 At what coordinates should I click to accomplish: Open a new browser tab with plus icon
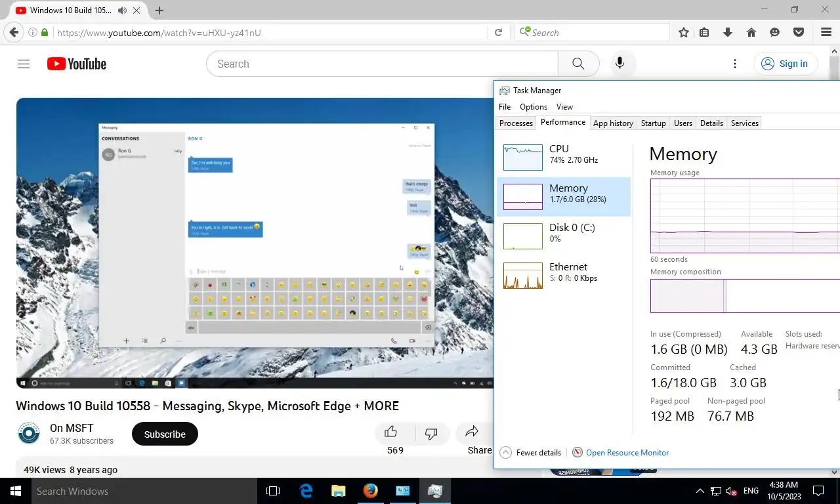point(159,10)
